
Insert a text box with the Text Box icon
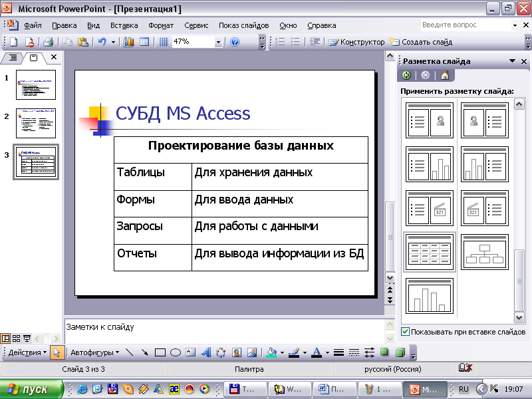[x=191, y=352]
